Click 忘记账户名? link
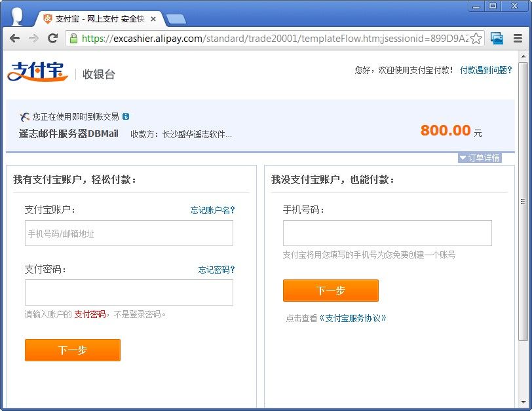Screen dimensions: 532x411 (x=212, y=210)
